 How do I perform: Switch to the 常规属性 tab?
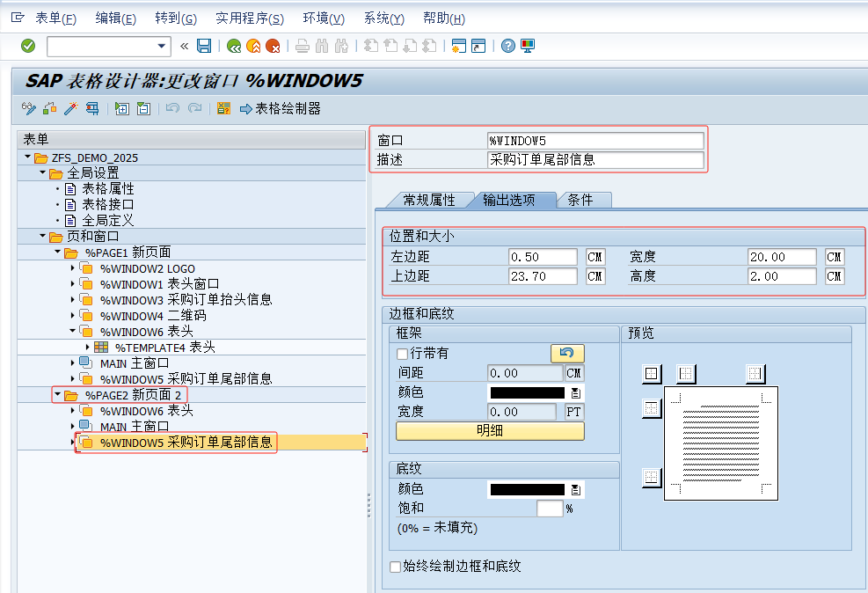tap(429, 200)
